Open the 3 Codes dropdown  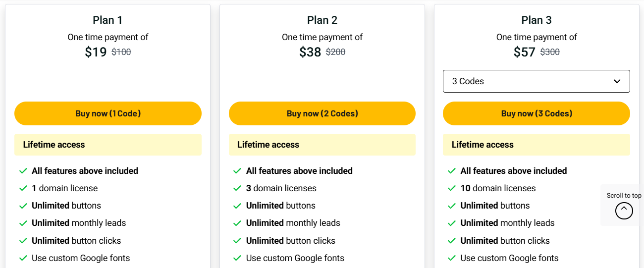coord(536,81)
